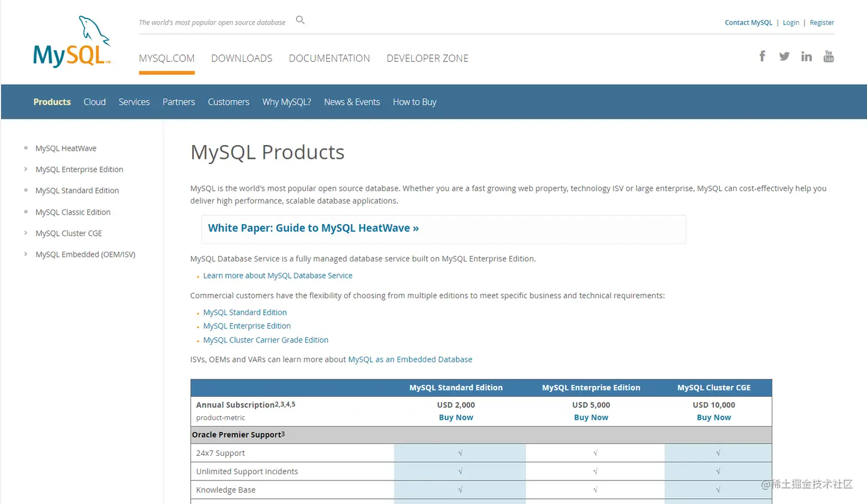Open MySQL LinkedIn page icon
The image size is (867, 504).
tap(806, 56)
